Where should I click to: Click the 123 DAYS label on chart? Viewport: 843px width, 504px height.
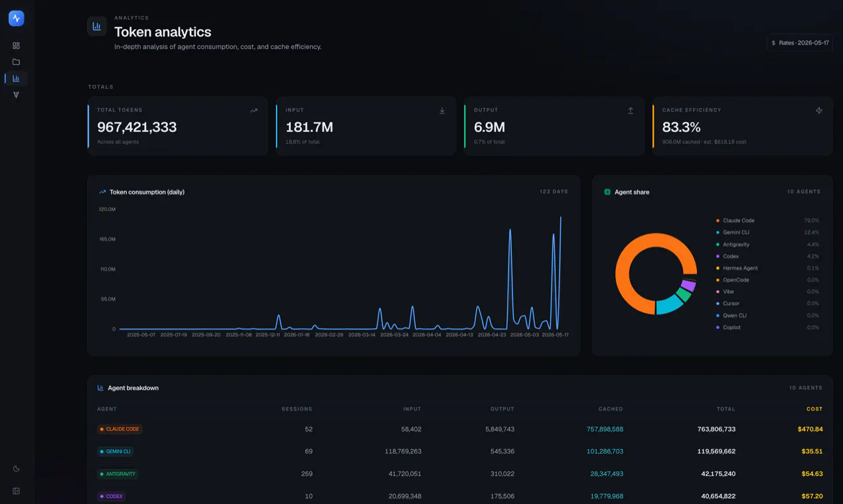point(554,192)
